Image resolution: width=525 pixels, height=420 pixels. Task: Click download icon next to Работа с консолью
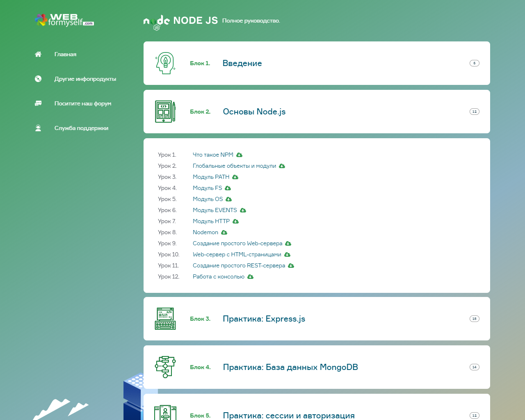tap(251, 277)
